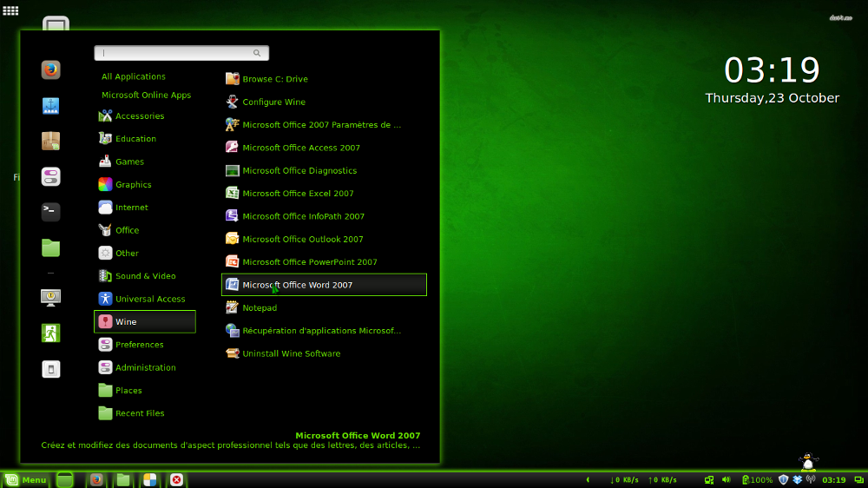Open the Education category
This screenshot has height=488, width=868.
point(144,138)
